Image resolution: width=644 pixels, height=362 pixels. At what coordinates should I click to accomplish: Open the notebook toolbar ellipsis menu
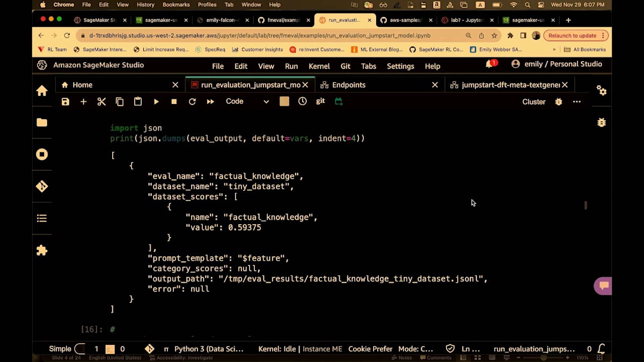point(577,101)
